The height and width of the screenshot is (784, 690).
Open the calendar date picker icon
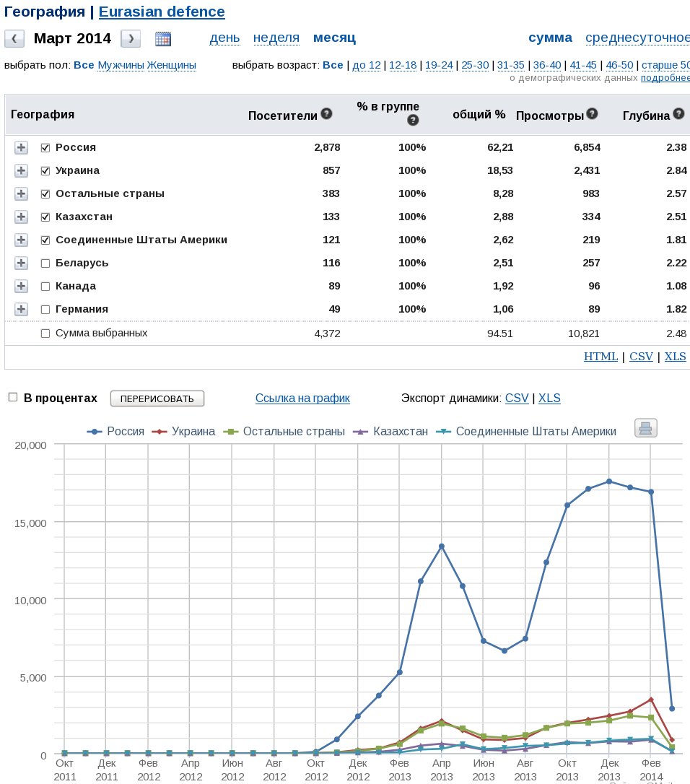click(163, 38)
